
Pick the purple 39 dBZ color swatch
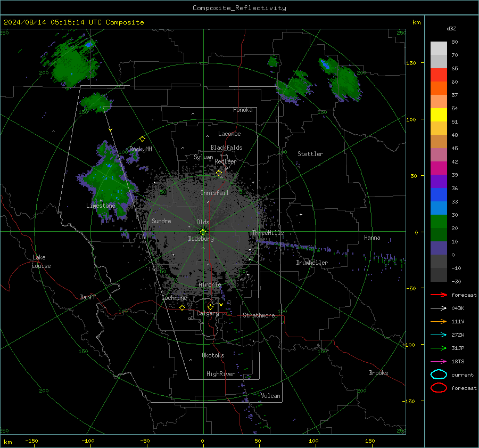439,181
